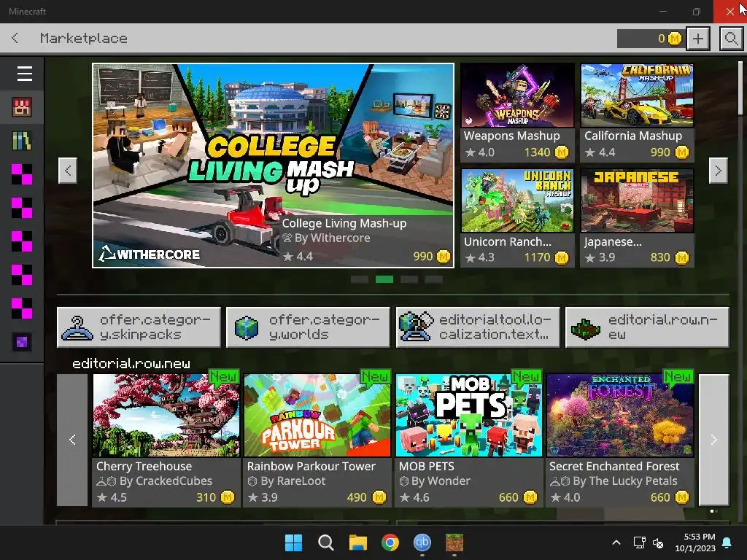Add Minecoins with the plus button

pyautogui.click(x=698, y=39)
